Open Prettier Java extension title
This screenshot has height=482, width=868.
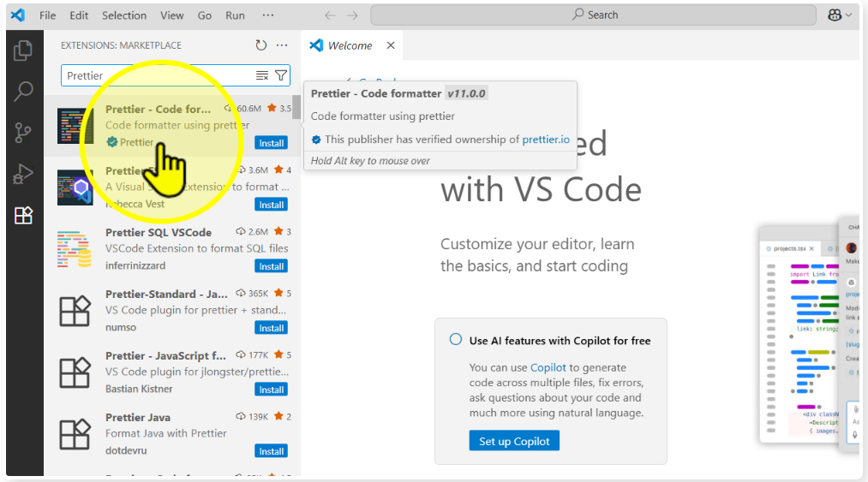138,417
